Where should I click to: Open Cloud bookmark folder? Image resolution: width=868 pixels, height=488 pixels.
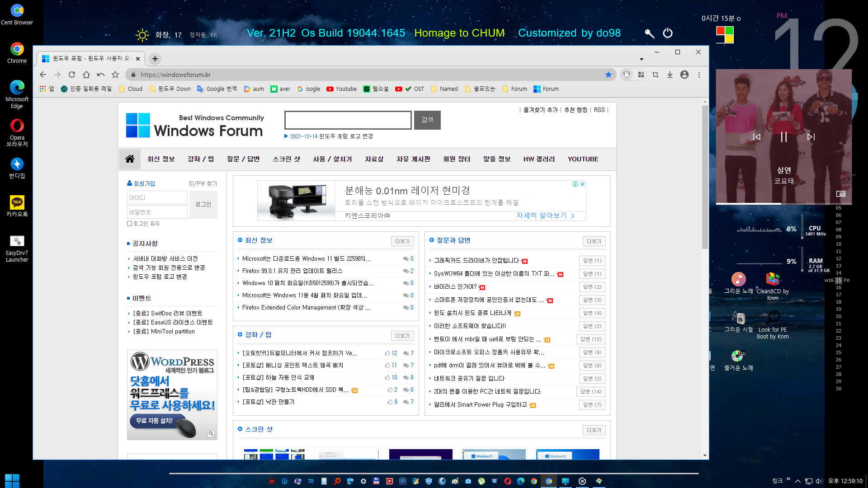click(131, 89)
